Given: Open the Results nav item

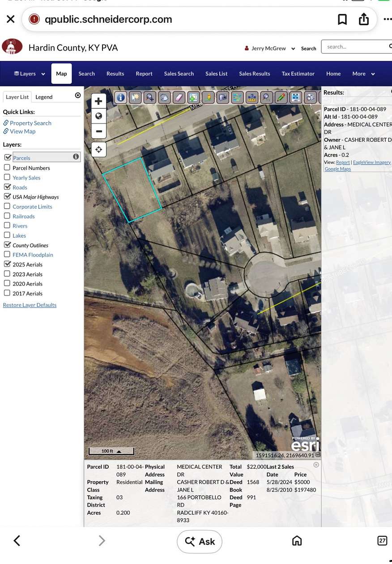Looking at the screenshot, I should click(115, 74).
